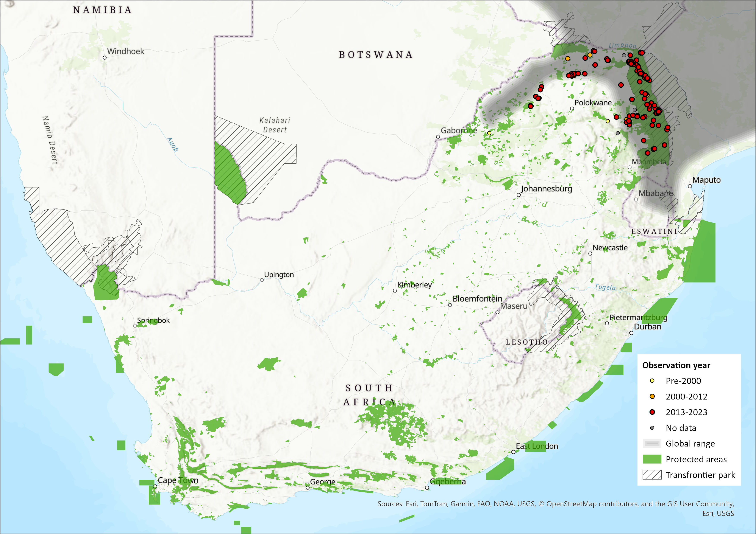
Task: Click the 2000-2012 orange legend dot
Action: (652, 396)
